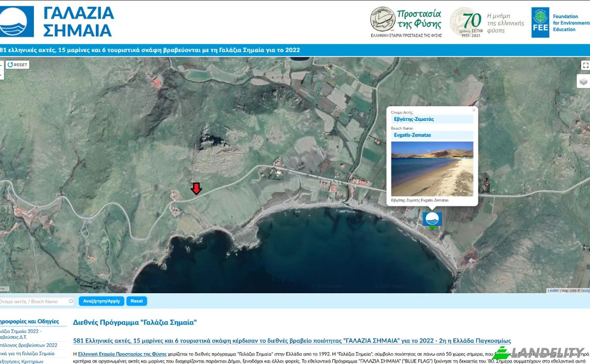Click the Blue Flag beach marker
Screen dimensions: 590x364
(432, 219)
